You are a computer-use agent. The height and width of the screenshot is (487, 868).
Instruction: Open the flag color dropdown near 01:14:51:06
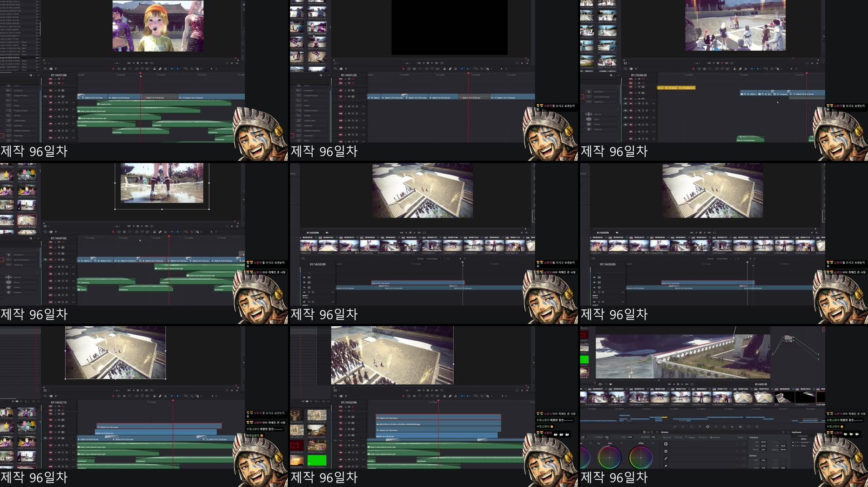pos(175,69)
